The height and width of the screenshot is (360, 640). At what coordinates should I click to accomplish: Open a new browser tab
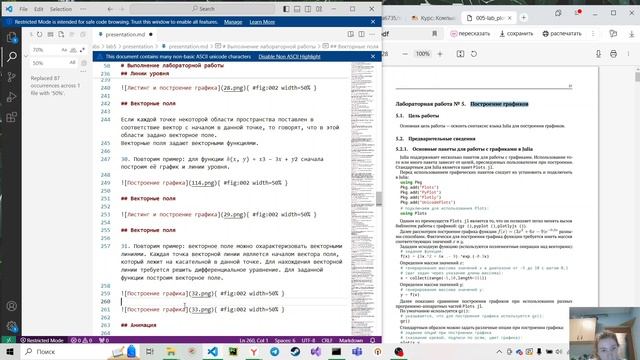click(524, 18)
